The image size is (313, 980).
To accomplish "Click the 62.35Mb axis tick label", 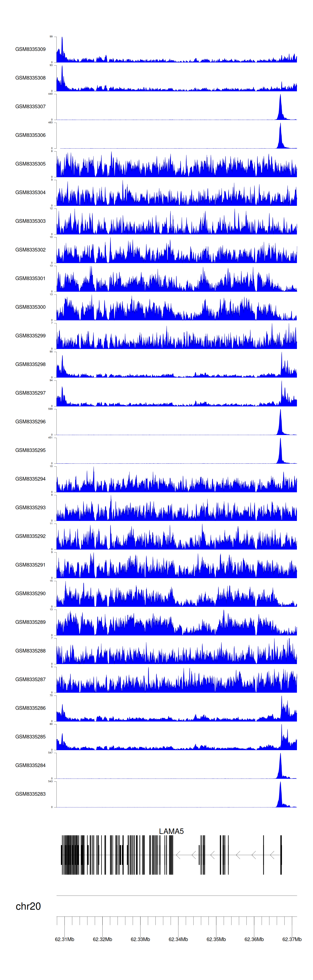I will tap(216, 939).
